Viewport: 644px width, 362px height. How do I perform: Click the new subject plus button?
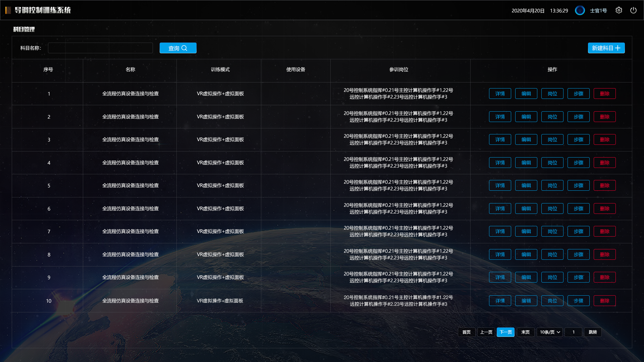(x=606, y=48)
